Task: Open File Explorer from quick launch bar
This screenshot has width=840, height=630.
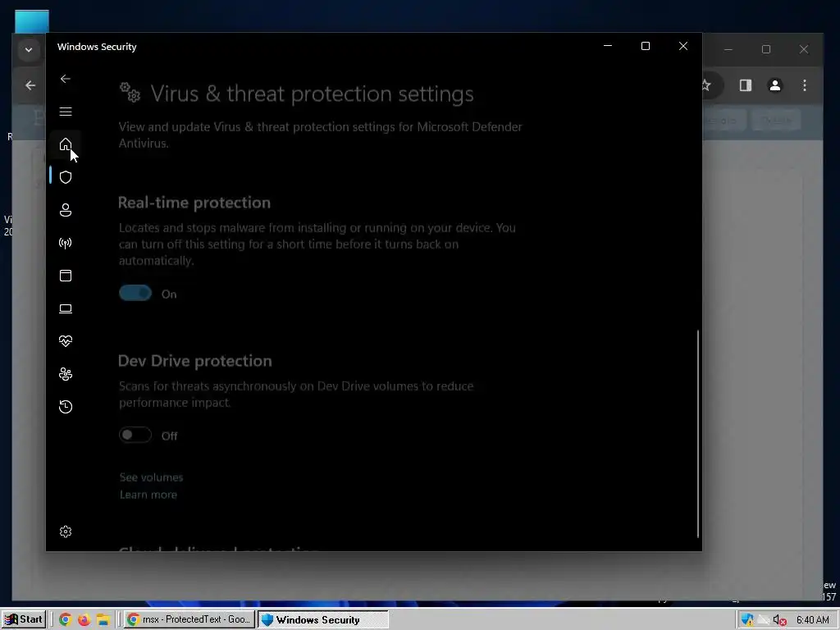Action: tap(103, 620)
